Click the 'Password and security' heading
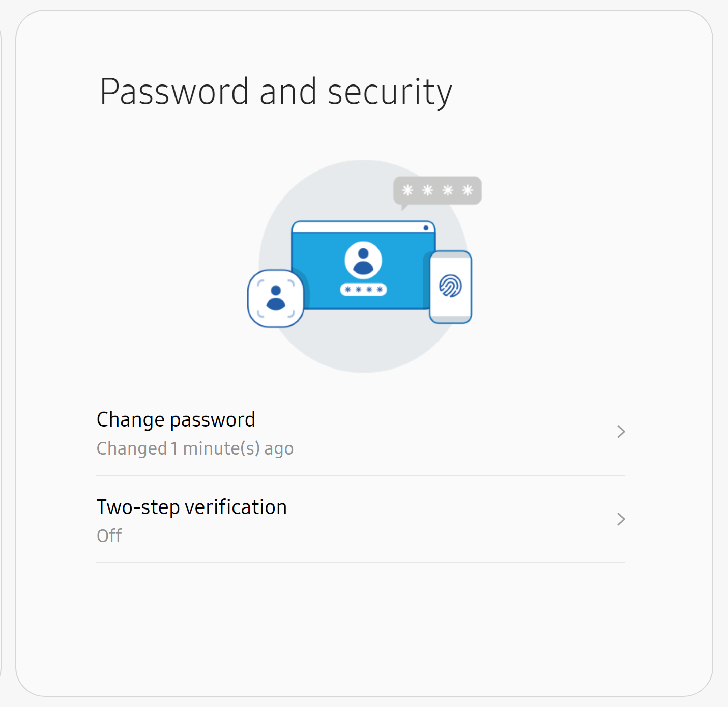 coord(276,92)
